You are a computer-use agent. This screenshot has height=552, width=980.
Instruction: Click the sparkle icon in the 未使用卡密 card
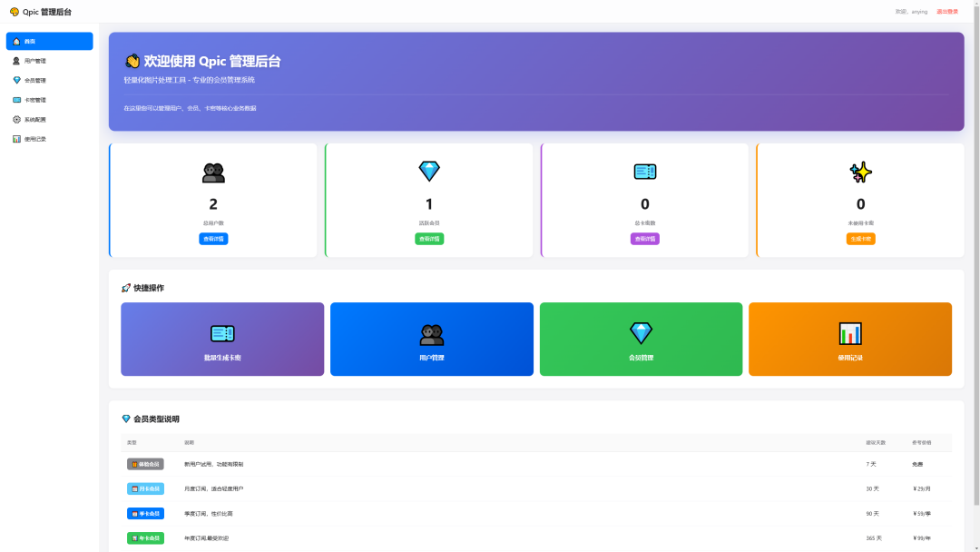pyautogui.click(x=860, y=172)
